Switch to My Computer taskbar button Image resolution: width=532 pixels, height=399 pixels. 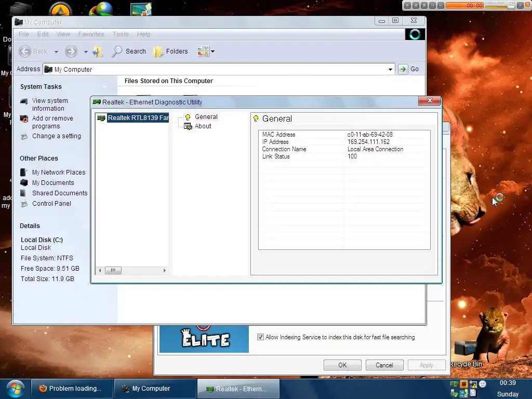[x=155, y=389]
